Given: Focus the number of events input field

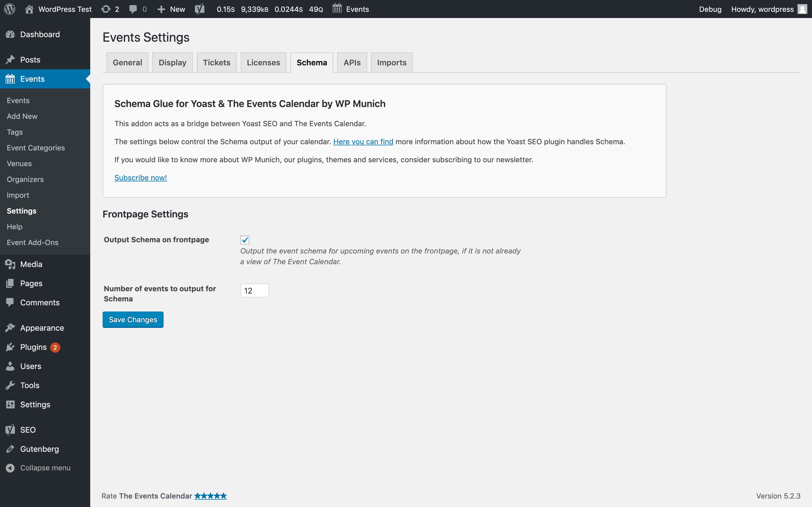Looking at the screenshot, I should click(x=254, y=290).
